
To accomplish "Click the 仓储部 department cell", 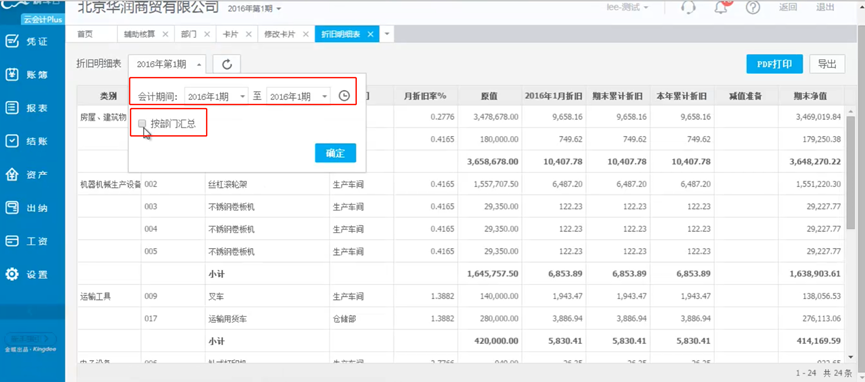I will (x=361, y=318).
